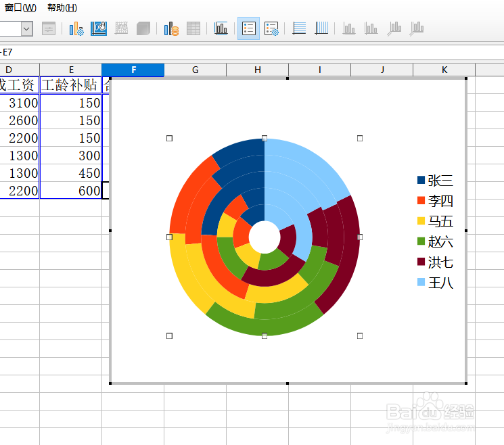Viewport: 504px width, 445px height.
Task: Click cell with value 450
Action: pyautogui.click(x=71, y=173)
